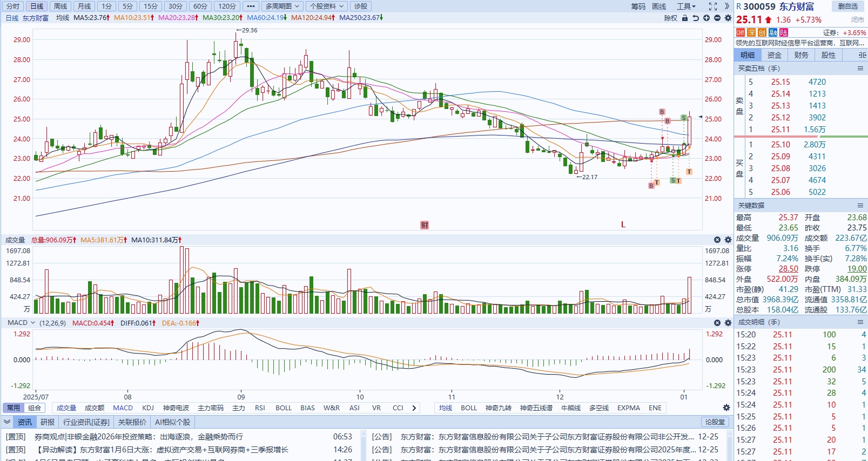Zoom out chart with minus icon
Image resolution: width=868 pixels, height=461 pixels.
(717, 18)
